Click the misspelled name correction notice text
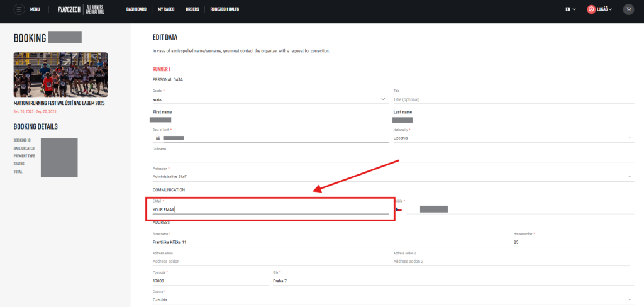 (241, 52)
